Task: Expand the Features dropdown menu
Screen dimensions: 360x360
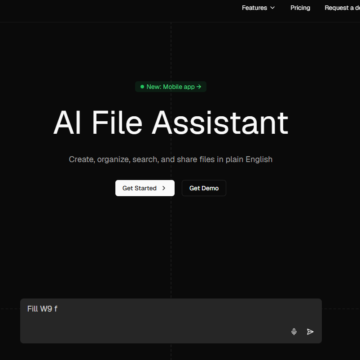Action: click(x=258, y=8)
